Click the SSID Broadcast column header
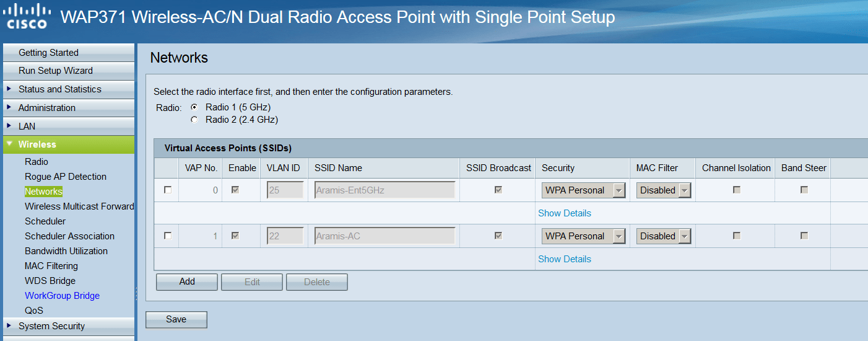 [x=498, y=168]
